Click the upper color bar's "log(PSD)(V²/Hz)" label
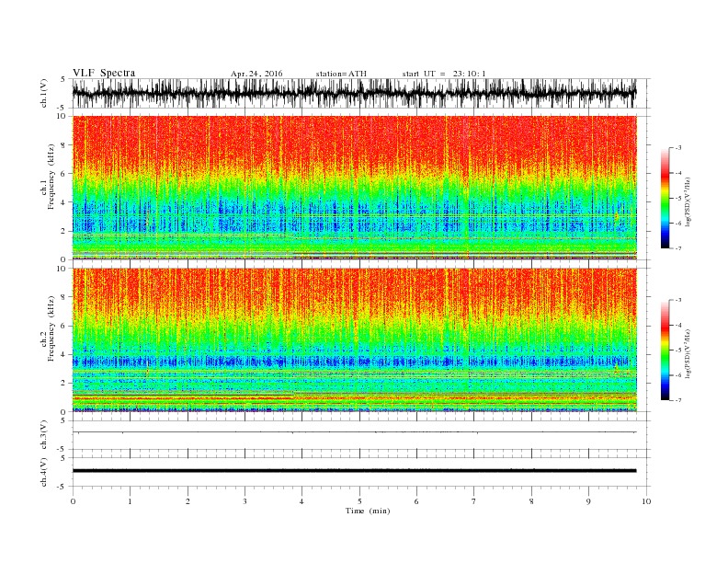This screenshot has height=563, width=728. point(688,202)
